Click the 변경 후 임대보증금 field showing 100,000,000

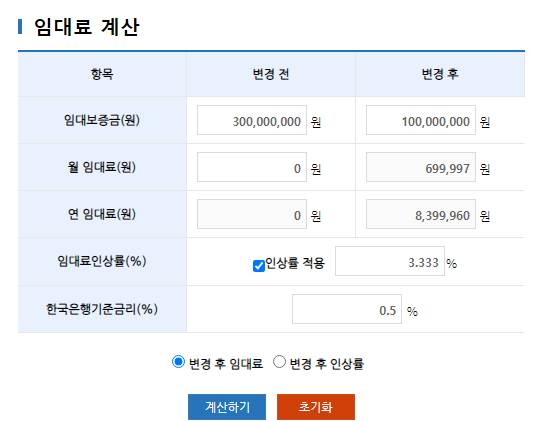[421, 120]
